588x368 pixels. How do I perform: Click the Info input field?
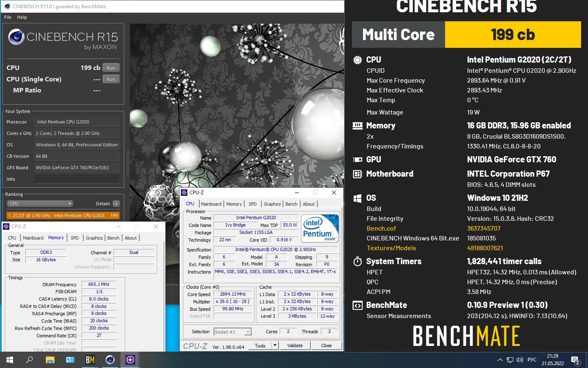(77, 179)
